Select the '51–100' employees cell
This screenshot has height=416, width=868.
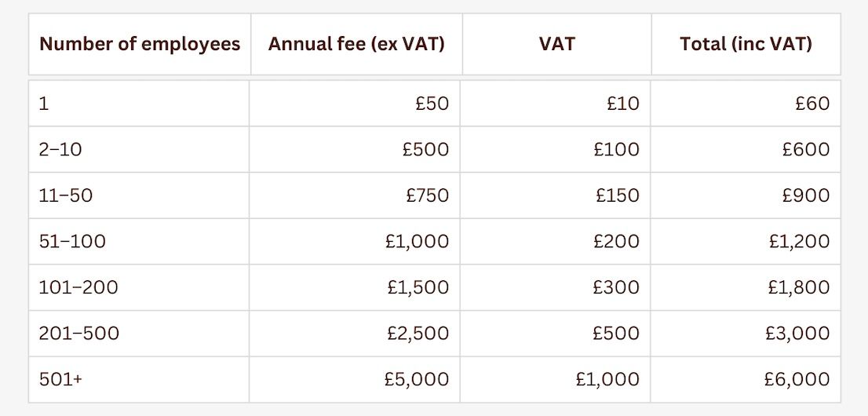72,242
